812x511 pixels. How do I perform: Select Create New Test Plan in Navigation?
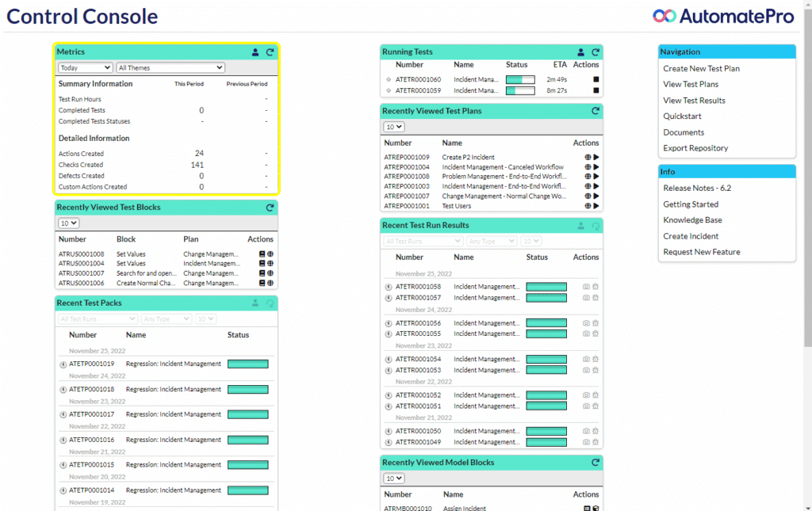pos(701,69)
